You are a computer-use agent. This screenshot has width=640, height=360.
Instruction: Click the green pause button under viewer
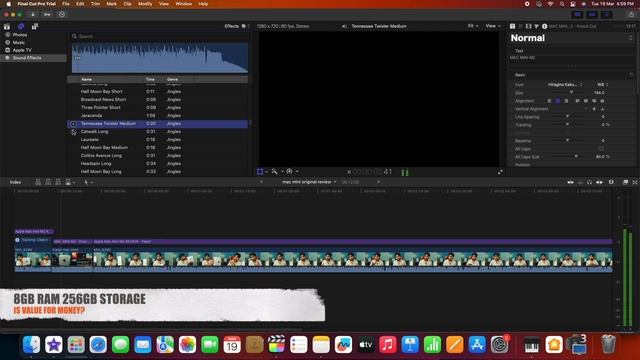point(405,173)
